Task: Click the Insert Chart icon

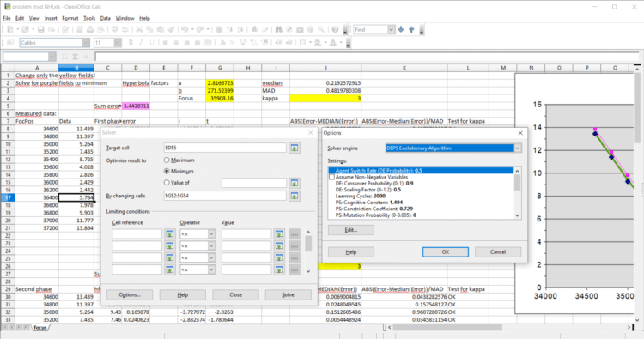Action: point(255,29)
